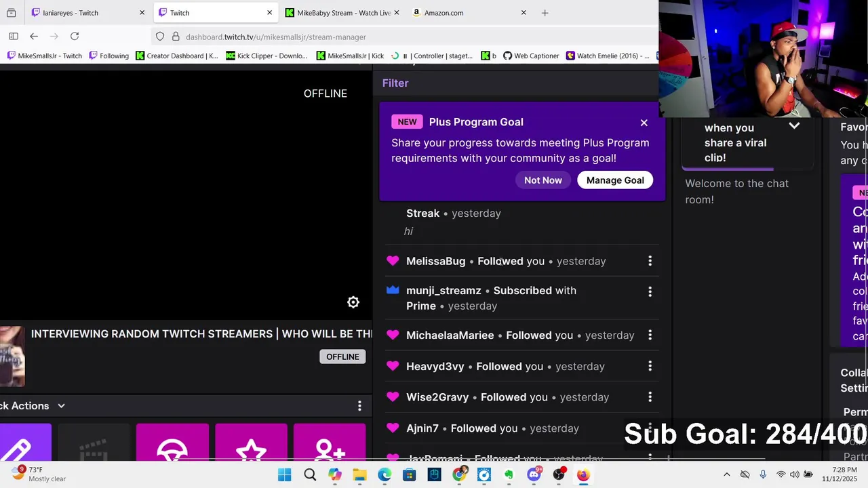
Task: Open the weather widget showing 73°F
Action: click(x=39, y=474)
